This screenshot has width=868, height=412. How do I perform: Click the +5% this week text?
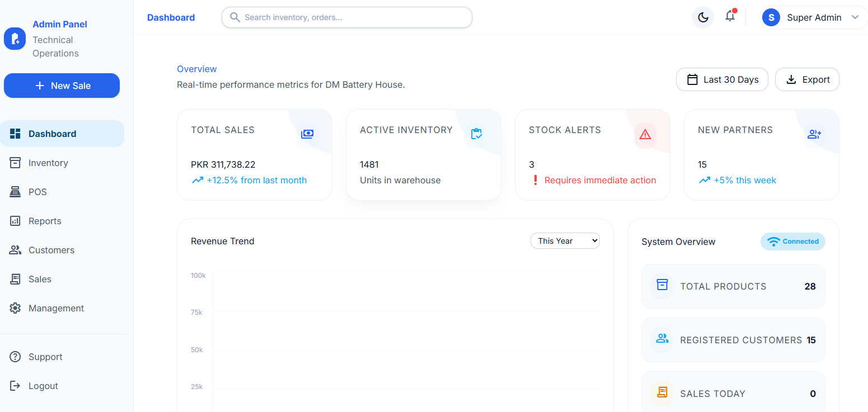point(745,180)
